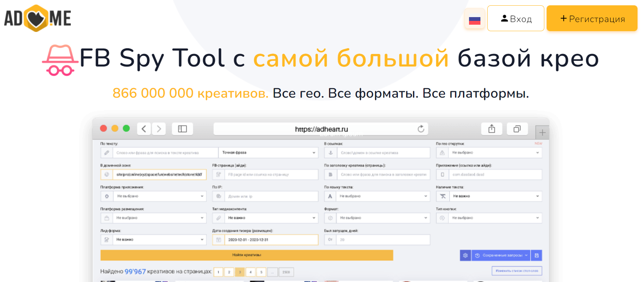Open the Формат dropdown
Viewport: 644px width, 282px height.
[383, 218]
